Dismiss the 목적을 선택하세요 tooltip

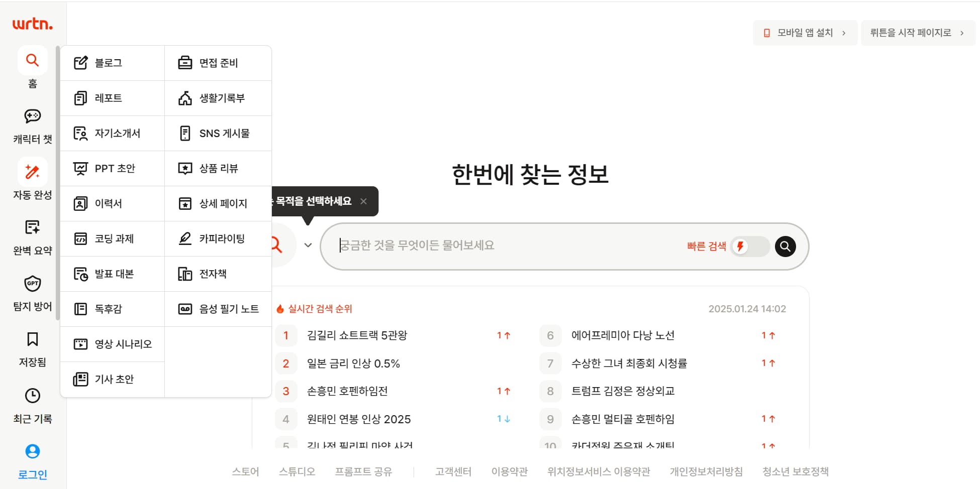(364, 201)
